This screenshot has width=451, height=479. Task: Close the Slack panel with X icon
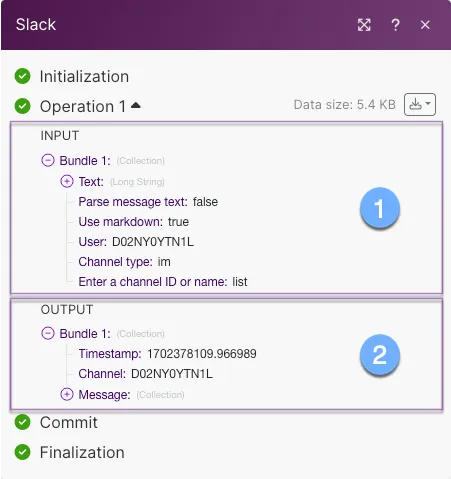tap(425, 25)
